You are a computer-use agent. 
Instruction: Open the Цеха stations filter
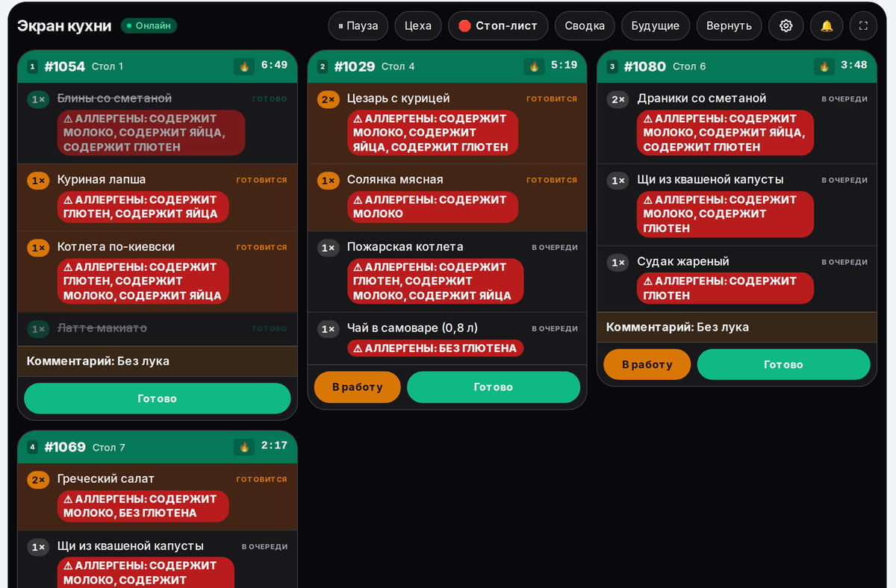418,25
